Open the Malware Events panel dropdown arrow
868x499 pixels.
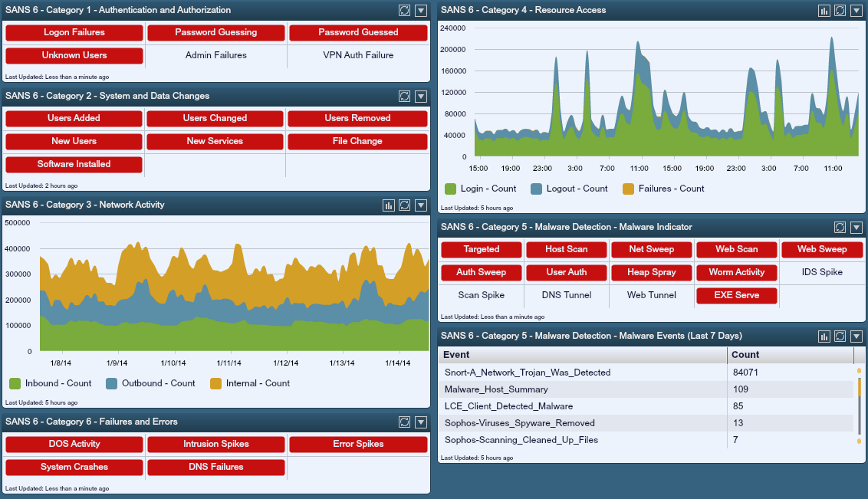coord(856,336)
